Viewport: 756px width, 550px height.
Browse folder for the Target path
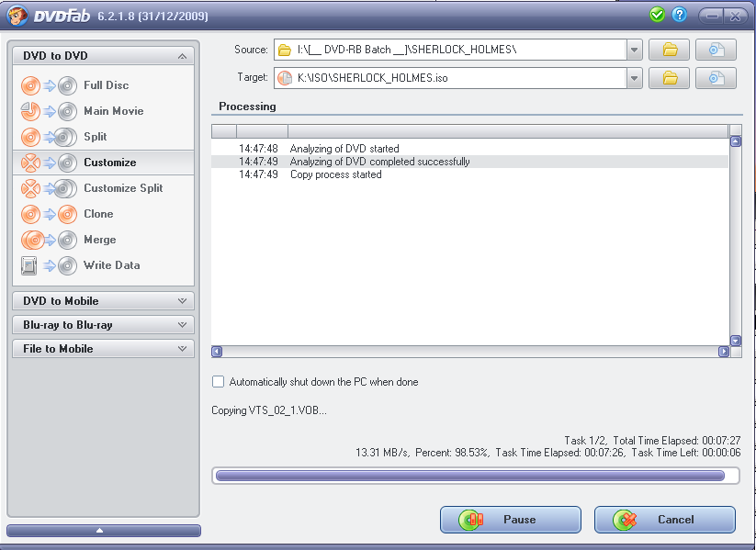click(670, 78)
